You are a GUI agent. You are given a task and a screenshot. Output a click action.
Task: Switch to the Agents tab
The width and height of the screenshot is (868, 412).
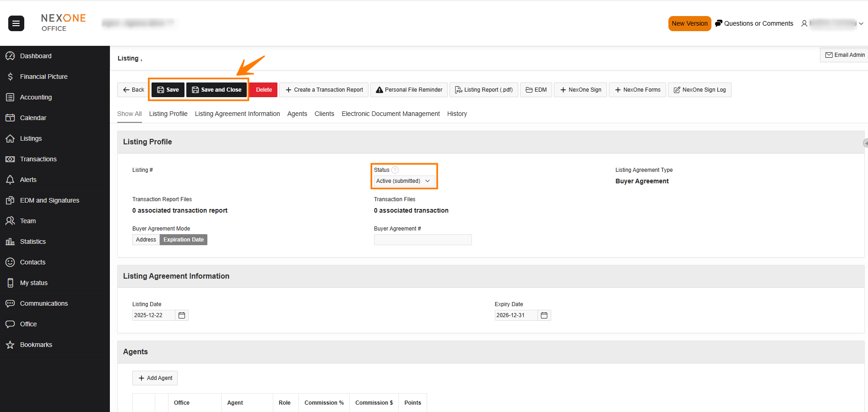click(297, 114)
